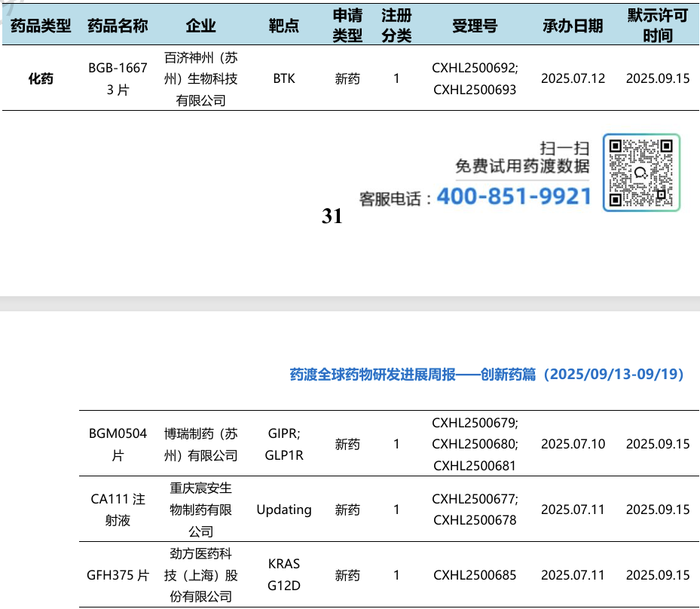Viewport: 700px width, 609px height.
Task: Click 2025.07.11 in the GFH375 row
Action: click(573, 575)
